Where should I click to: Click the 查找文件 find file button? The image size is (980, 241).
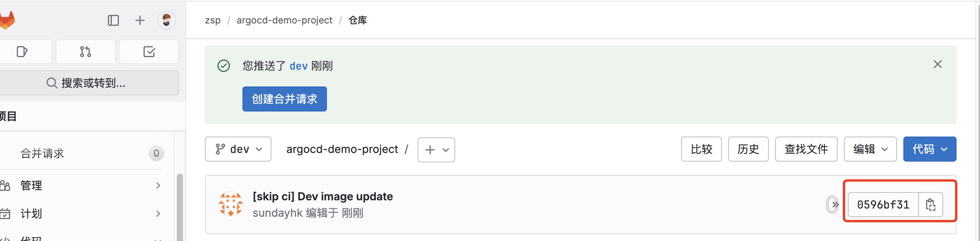tap(806, 149)
